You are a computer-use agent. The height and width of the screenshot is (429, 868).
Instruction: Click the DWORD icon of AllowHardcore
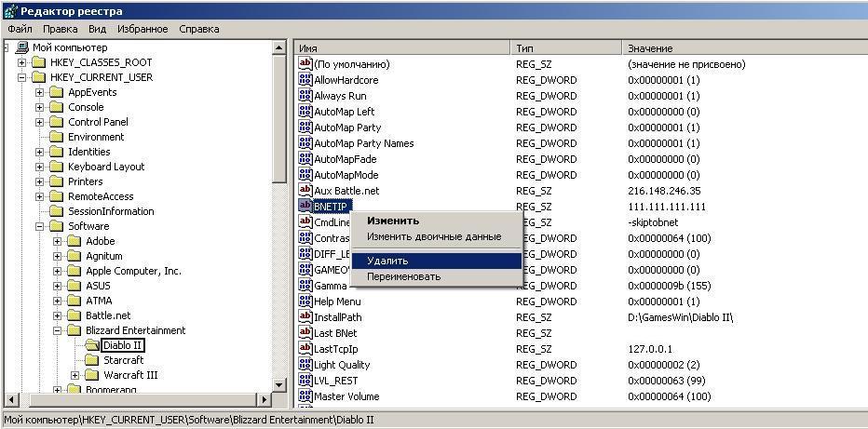[x=305, y=80]
